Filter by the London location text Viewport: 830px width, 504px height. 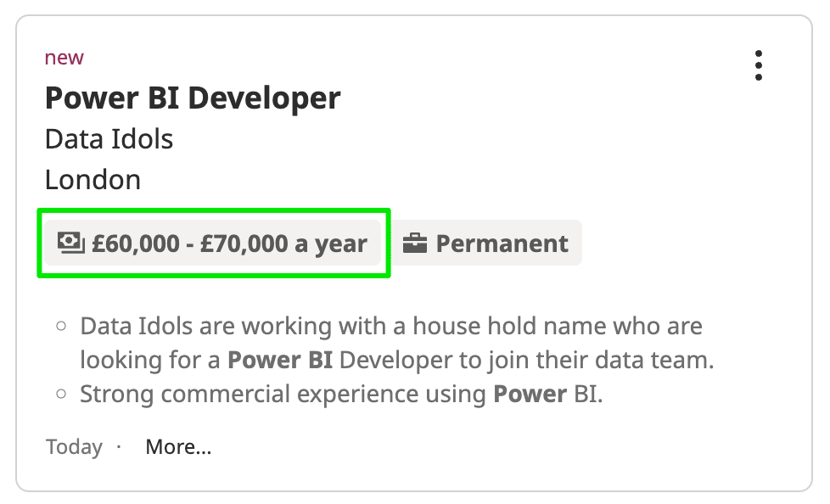click(x=93, y=179)
